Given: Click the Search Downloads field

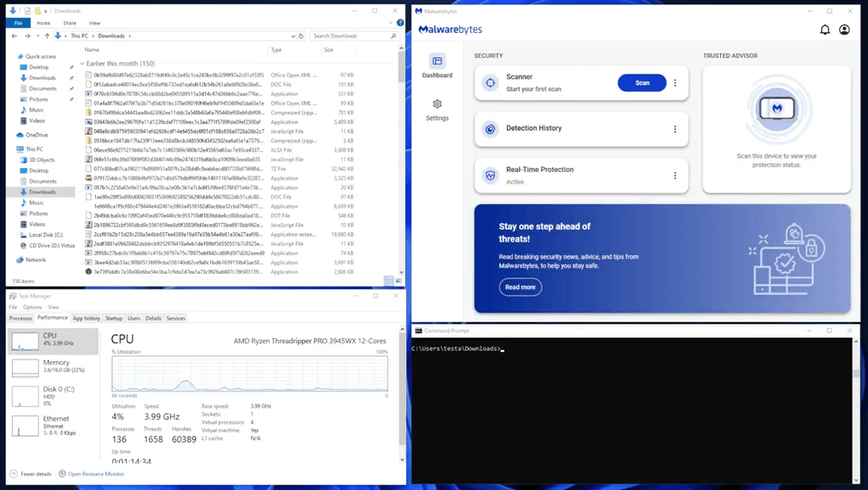Looking at the screenshot, I should pos(354,36).
